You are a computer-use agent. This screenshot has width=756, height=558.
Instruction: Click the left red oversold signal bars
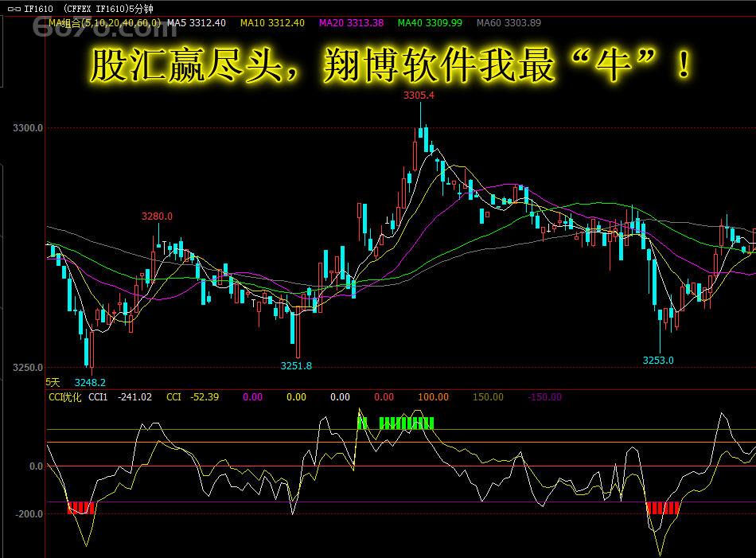[x=81, y=508]
